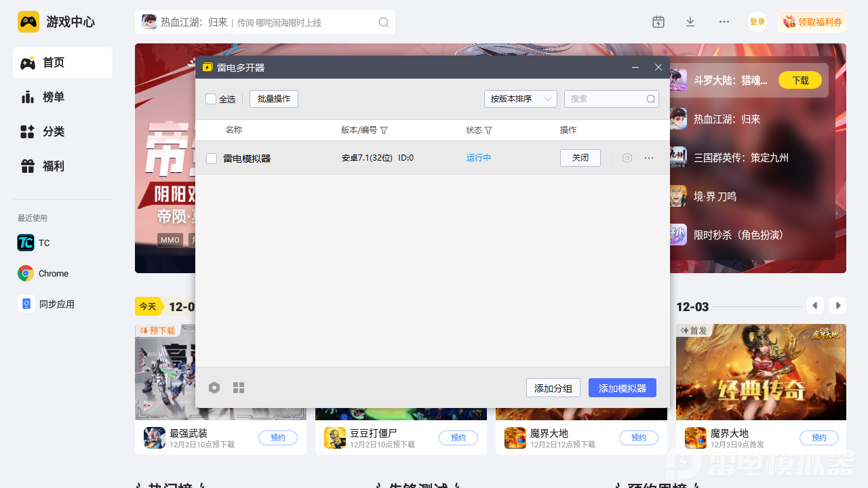
Task: Open the more options icon in top bar
Action: (x=724, y=22)
